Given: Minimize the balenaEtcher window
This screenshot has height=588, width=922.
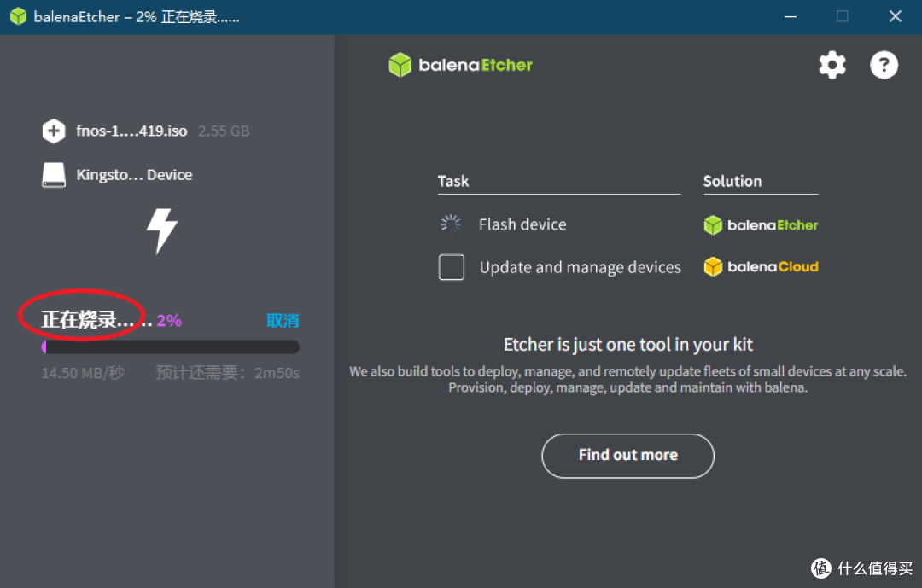Looking at the screenshot, I should pyautogui.click(x=791, y=16).
